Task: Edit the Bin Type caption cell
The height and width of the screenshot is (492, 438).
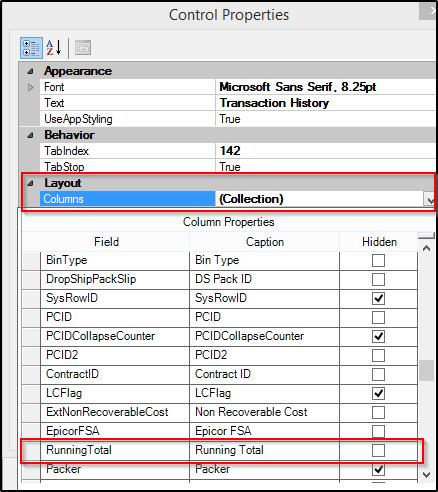Action: (x=265, y=260)
